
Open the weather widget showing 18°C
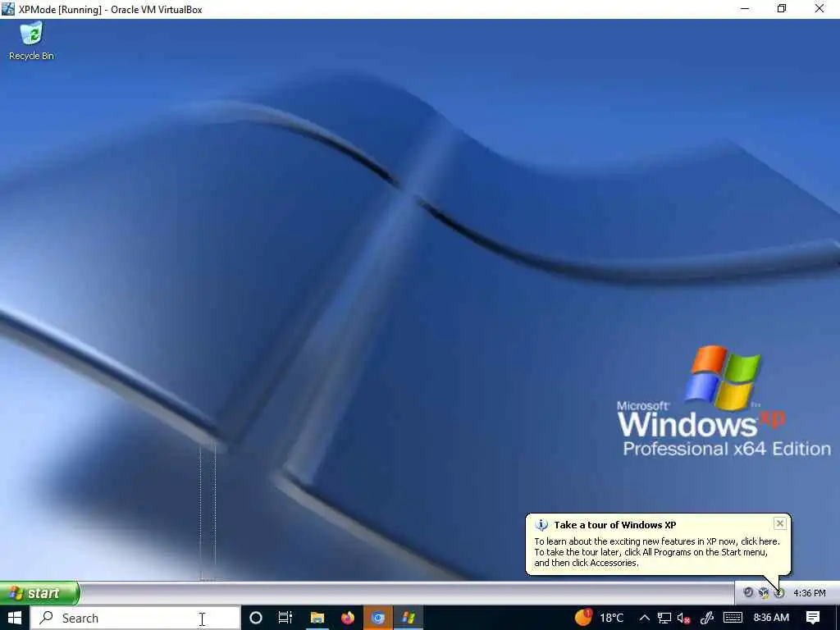[599, 618]
